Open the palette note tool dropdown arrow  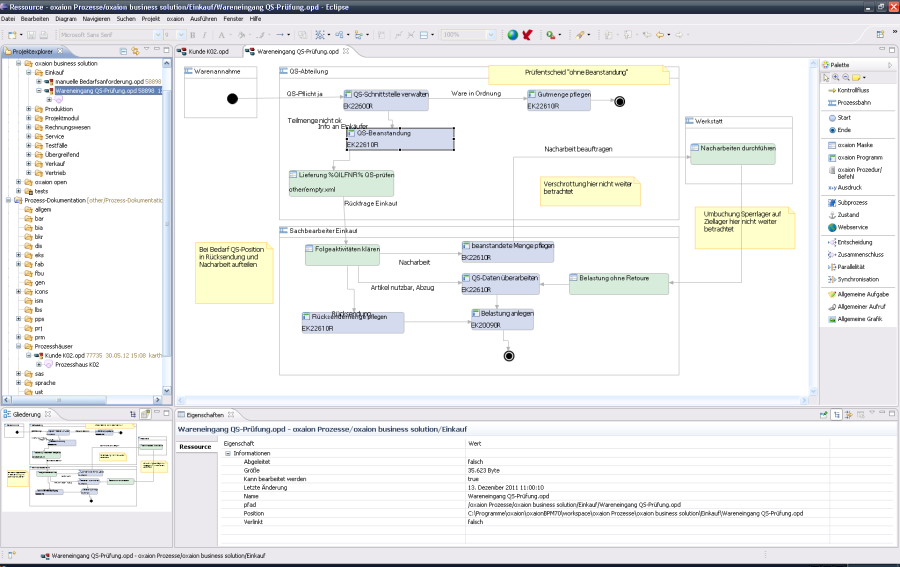point(864,77)
